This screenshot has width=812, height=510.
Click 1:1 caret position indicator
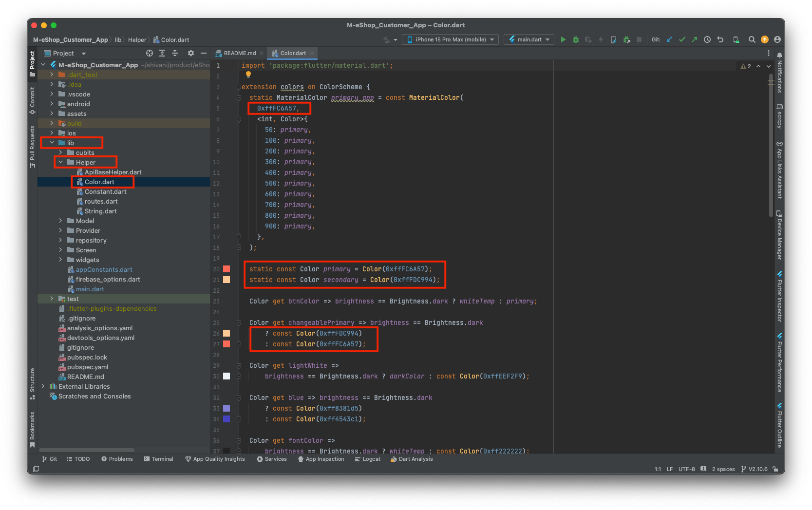click(x=658, y=469)
